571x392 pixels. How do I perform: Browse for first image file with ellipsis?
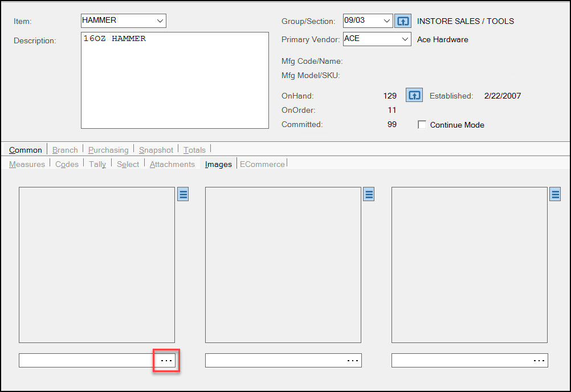click(166, 361)
